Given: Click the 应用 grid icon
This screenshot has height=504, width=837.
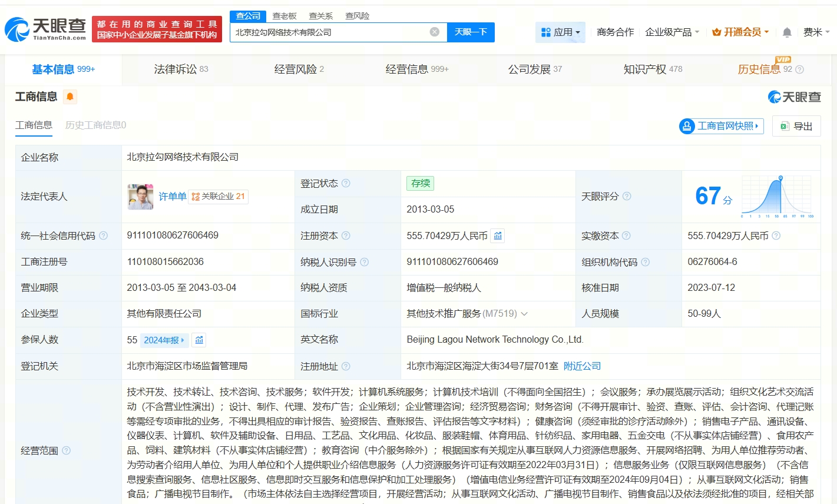Looking at the screenshot, I should click(545, 32).
